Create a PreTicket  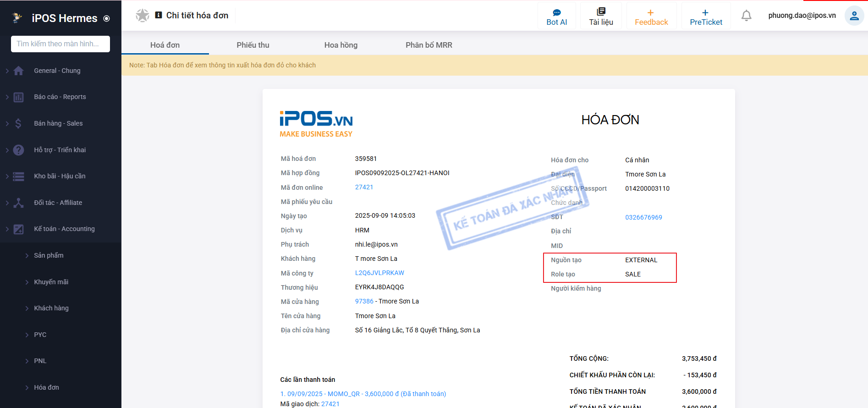point(706,16)
